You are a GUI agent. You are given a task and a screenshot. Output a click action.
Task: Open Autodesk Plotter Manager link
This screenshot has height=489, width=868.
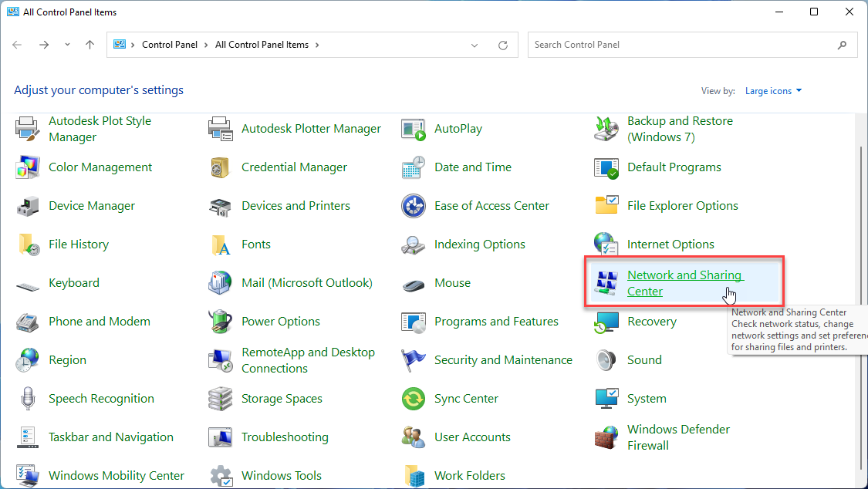point(311,129)
